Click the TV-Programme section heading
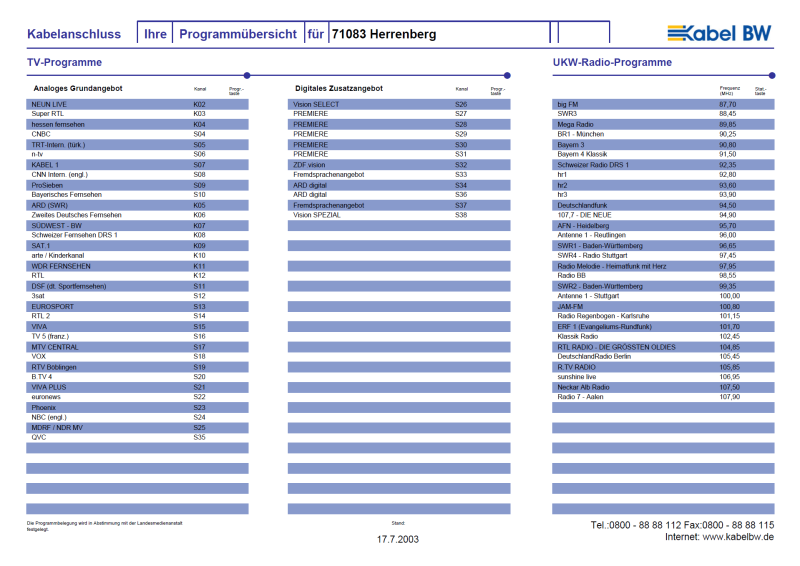 64,62
